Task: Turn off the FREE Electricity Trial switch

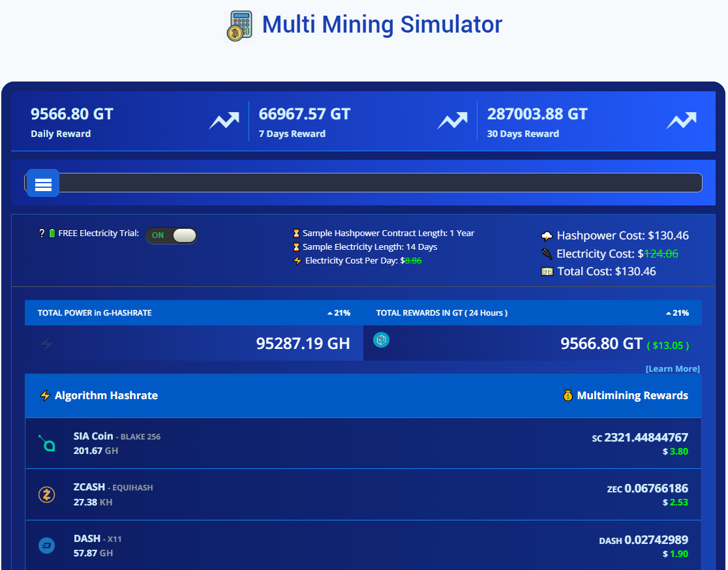Action: pyautogui.click(x=172, y=235)
